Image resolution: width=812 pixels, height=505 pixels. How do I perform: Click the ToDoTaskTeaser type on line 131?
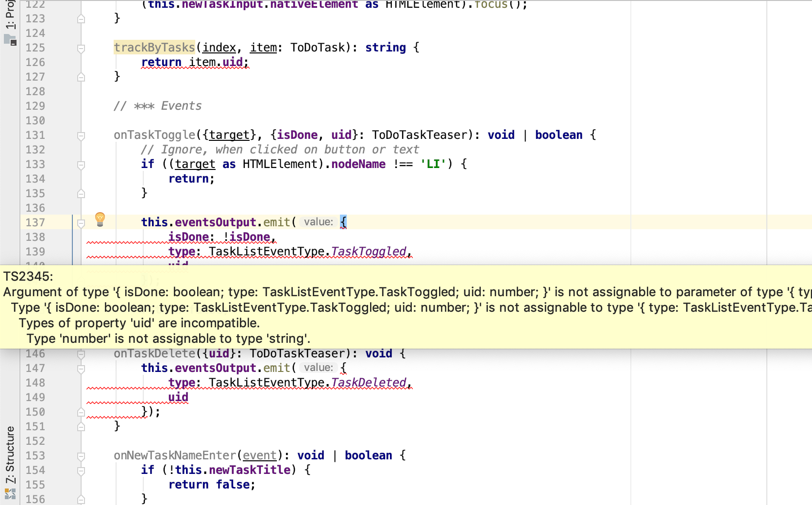(420, 135)
